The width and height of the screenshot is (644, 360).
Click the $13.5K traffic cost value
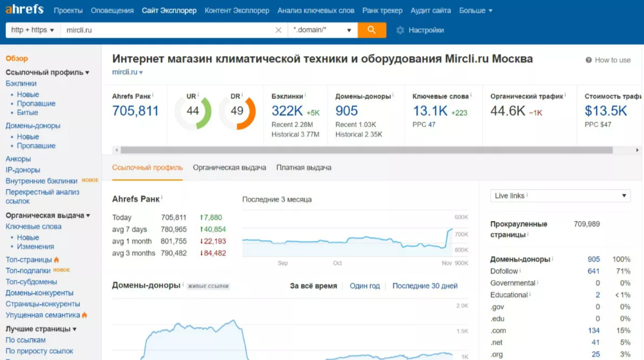pos(606,111)
